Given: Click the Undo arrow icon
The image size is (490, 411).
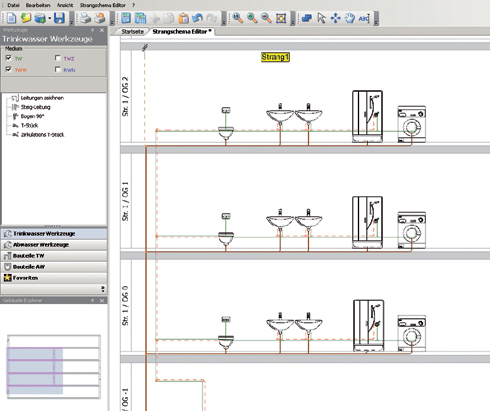Looking at the screenshot, I should [198, 18].
